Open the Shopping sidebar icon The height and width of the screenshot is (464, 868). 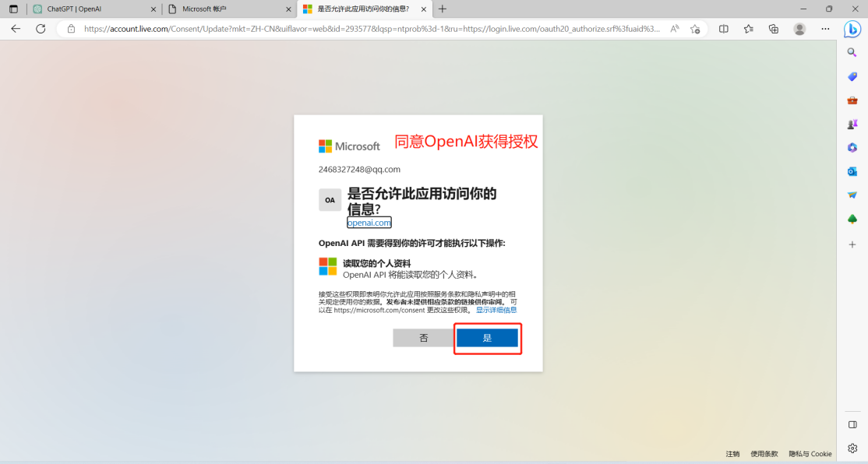point(852,76)
